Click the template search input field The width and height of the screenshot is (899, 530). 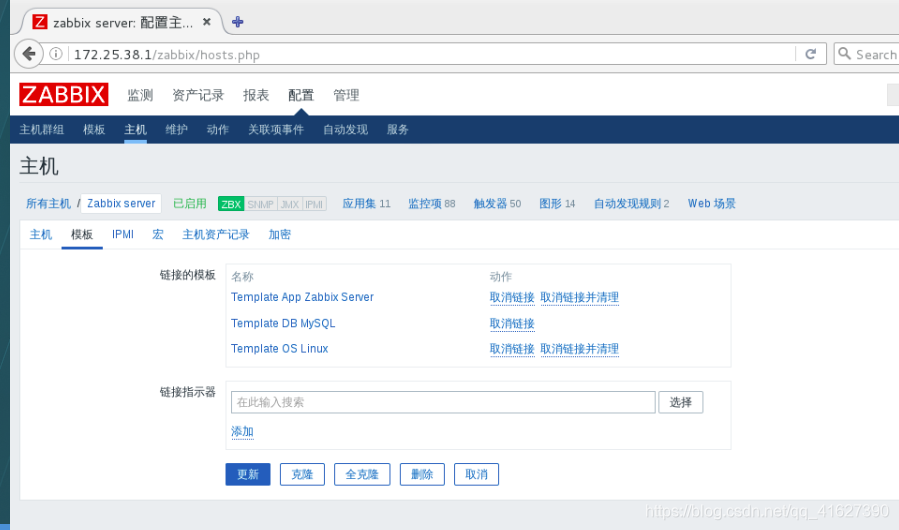443,402
